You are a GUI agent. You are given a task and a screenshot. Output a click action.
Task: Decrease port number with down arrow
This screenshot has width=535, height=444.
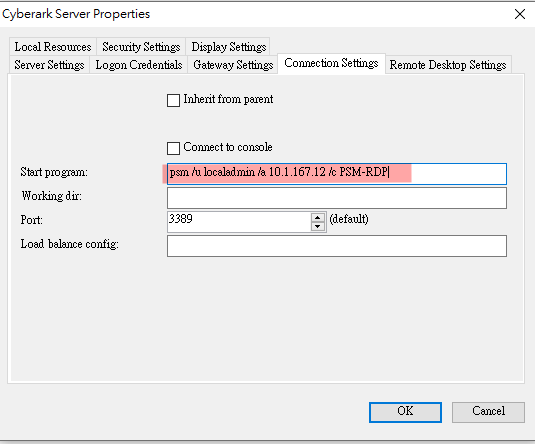(x=318, y=226)
